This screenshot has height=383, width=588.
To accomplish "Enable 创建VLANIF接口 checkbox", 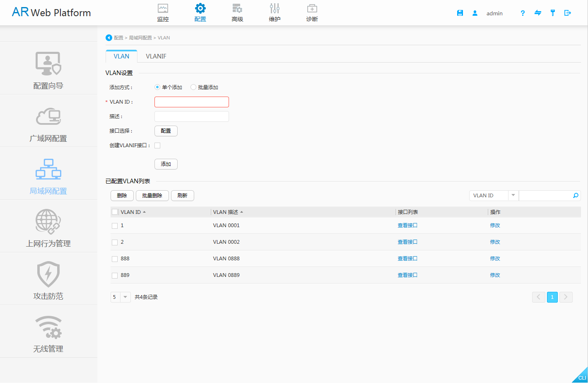I will (x=157, y=145).
